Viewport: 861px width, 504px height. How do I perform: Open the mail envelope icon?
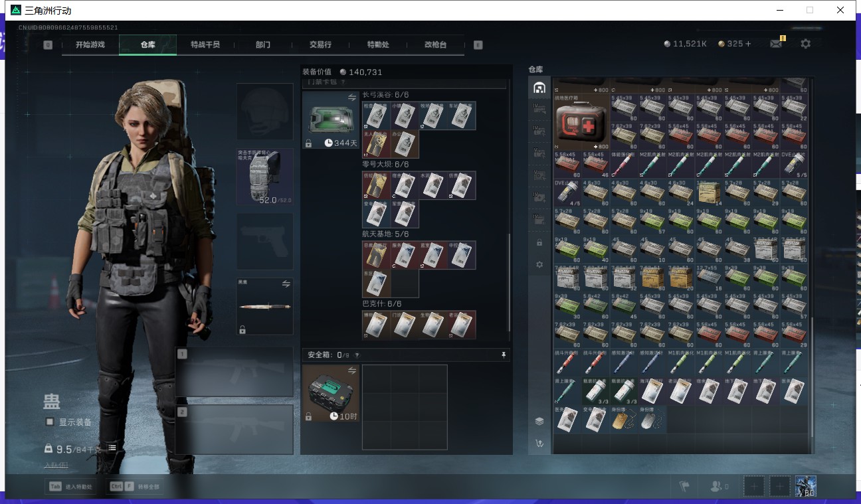pyautogui.click(x=776, y=44)
